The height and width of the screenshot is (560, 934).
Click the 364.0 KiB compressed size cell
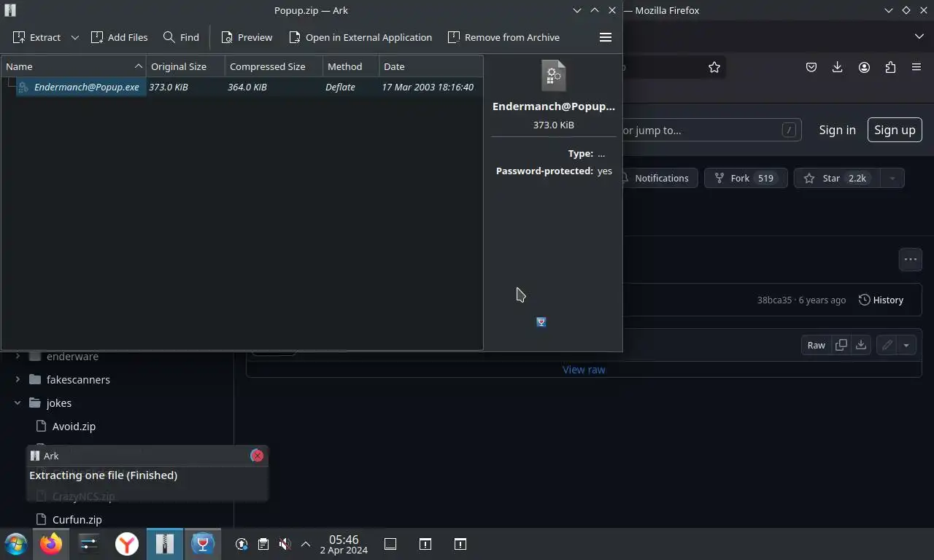tap(247, 87)
